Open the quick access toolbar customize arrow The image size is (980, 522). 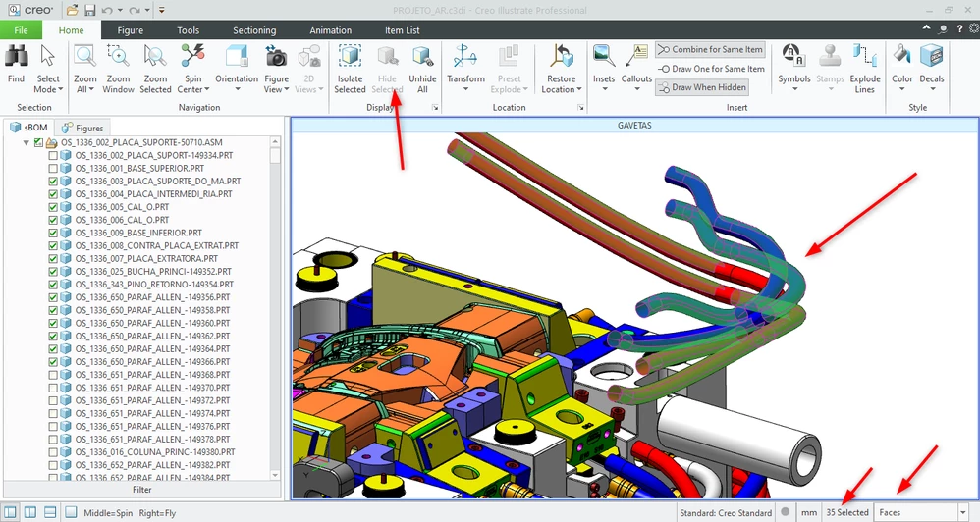(x=161, y=11)
